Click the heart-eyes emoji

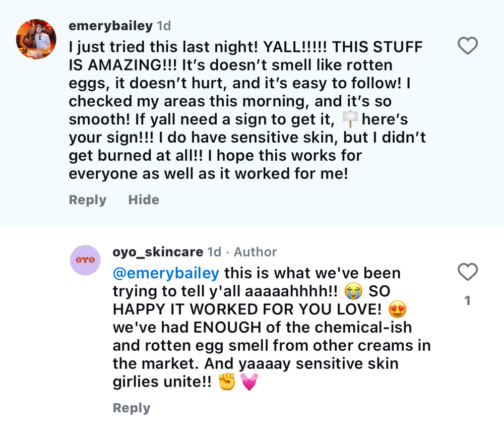coord(398,309)
